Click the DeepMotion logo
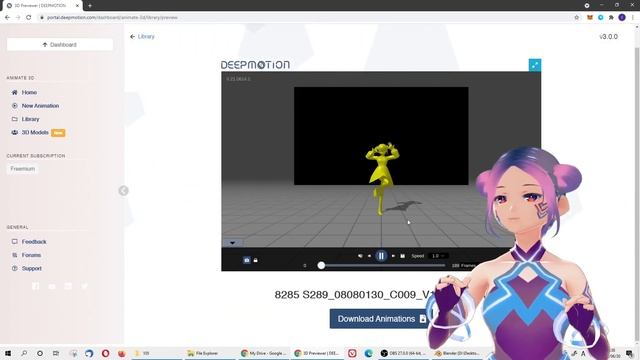This screenshot has height=360, width=640. click(255, 65)
